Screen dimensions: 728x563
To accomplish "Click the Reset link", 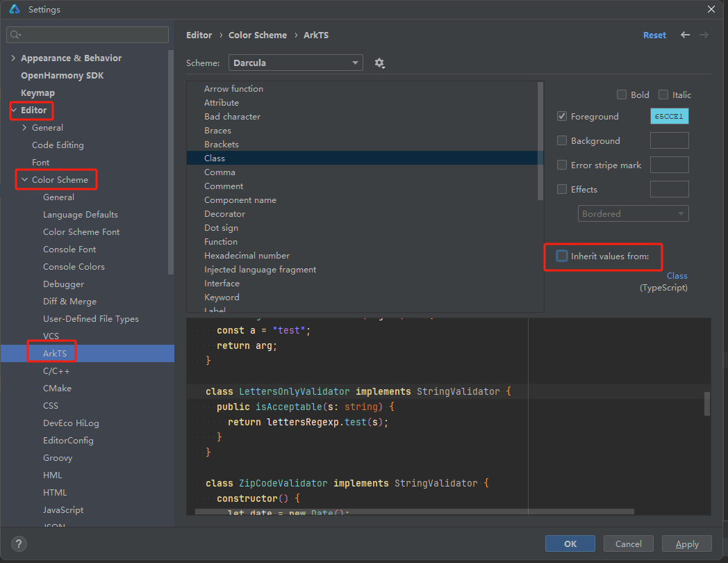I will click(x=654, y=35).
